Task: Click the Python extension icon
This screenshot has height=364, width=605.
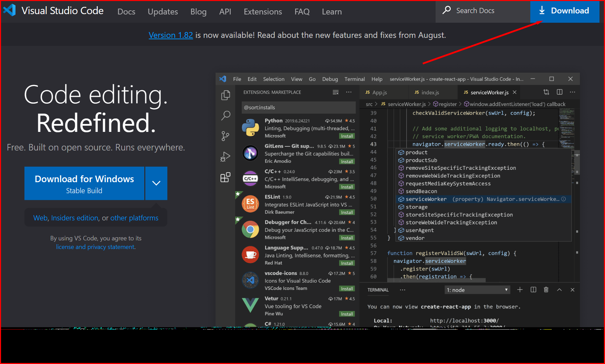Action: tap(250, 128)
